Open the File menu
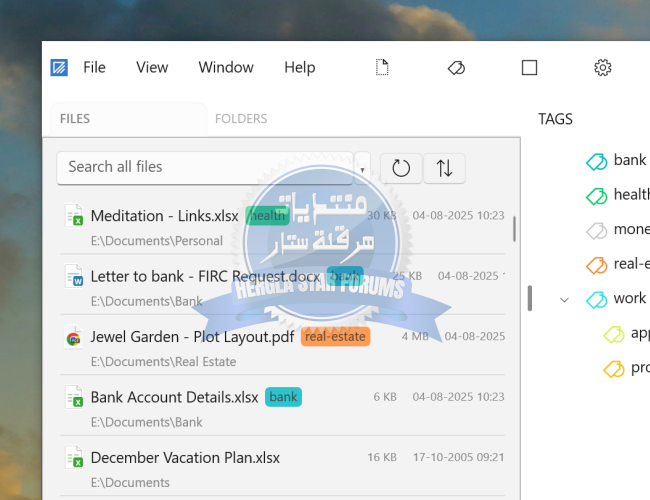The image size is (650, 500). click(x=94, y=68)
